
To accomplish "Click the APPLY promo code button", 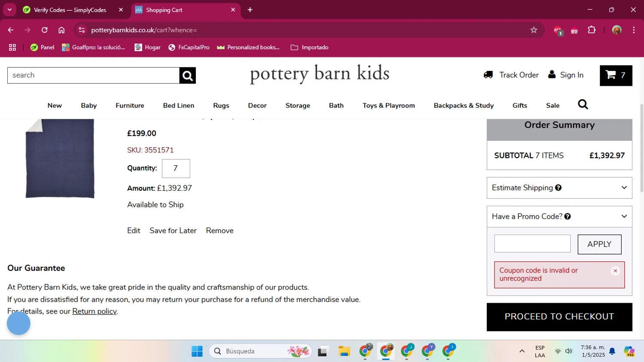I will [599, 244].
